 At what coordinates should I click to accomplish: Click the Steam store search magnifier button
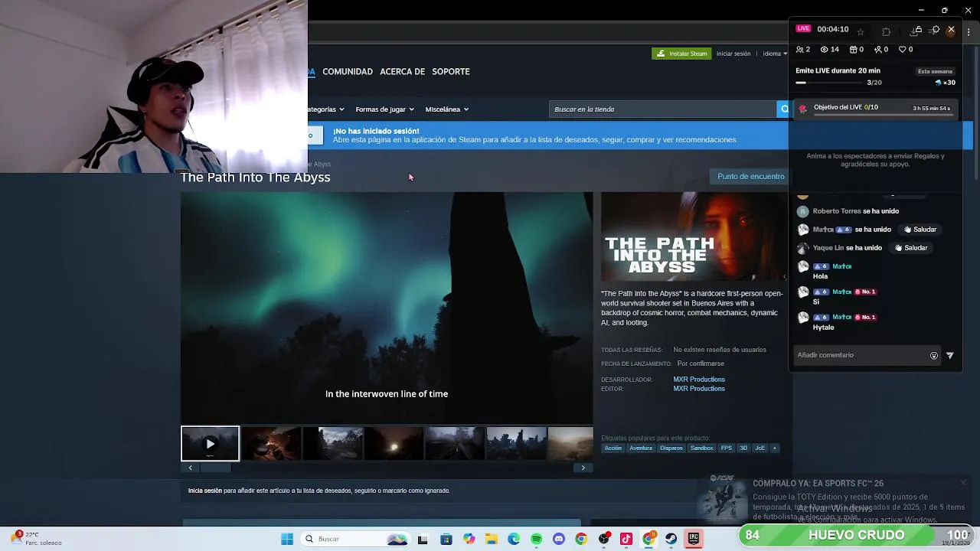point(783,109)
